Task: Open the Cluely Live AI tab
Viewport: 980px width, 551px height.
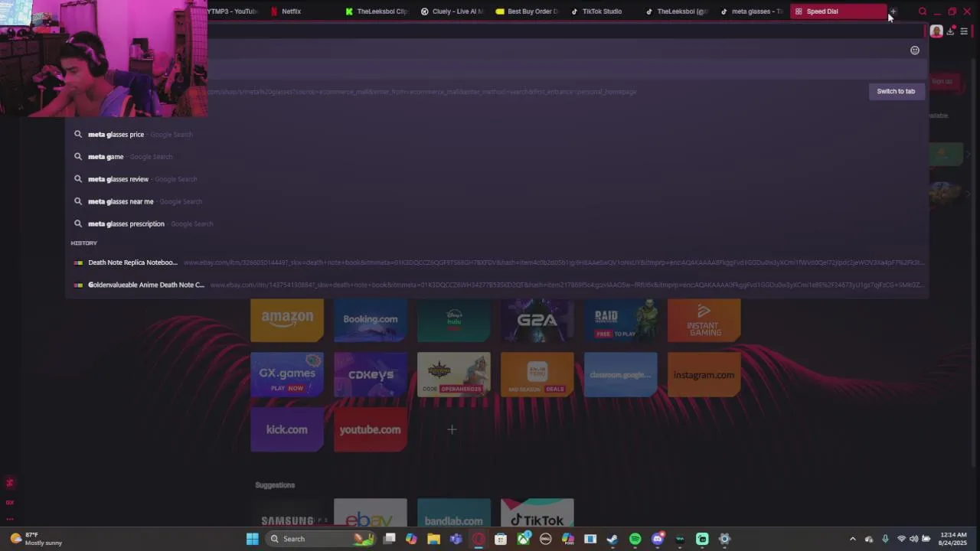Action: pos(452,11)
